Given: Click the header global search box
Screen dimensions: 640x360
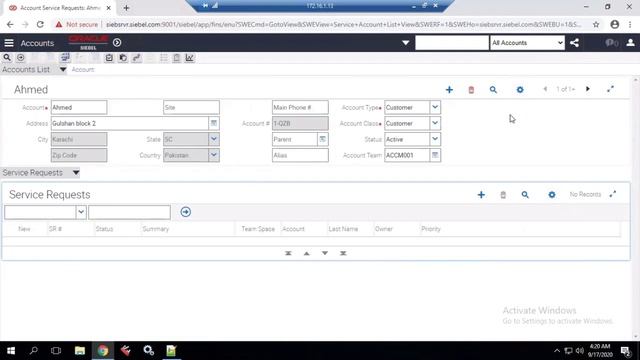Looking at the screenshot, I should (452, 43).
